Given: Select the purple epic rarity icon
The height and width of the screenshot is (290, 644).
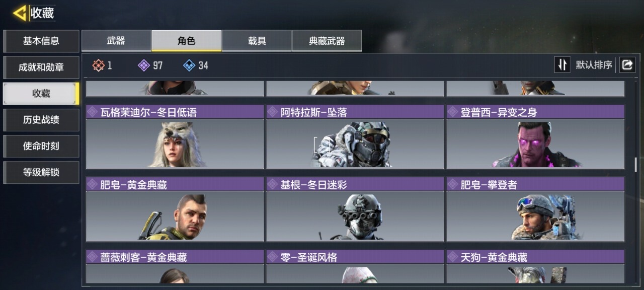Looking at the screenshot, I should [x=144, y=65].
